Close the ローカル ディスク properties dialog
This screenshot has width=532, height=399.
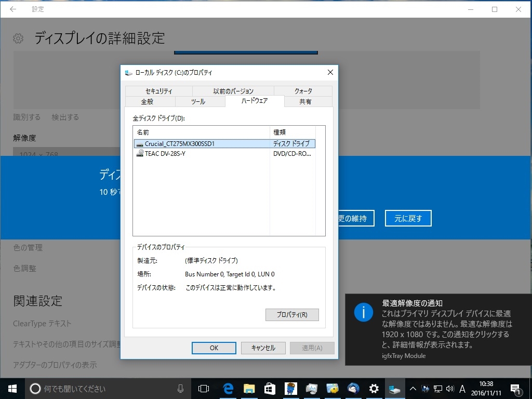[x=330, y=72]
